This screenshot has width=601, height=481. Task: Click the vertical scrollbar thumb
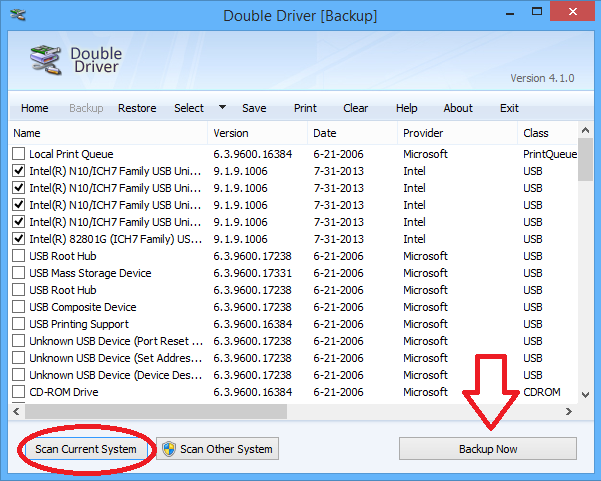point(585,159)
